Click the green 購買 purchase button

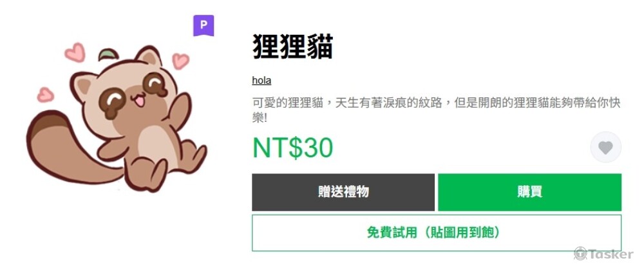point(530,192)
